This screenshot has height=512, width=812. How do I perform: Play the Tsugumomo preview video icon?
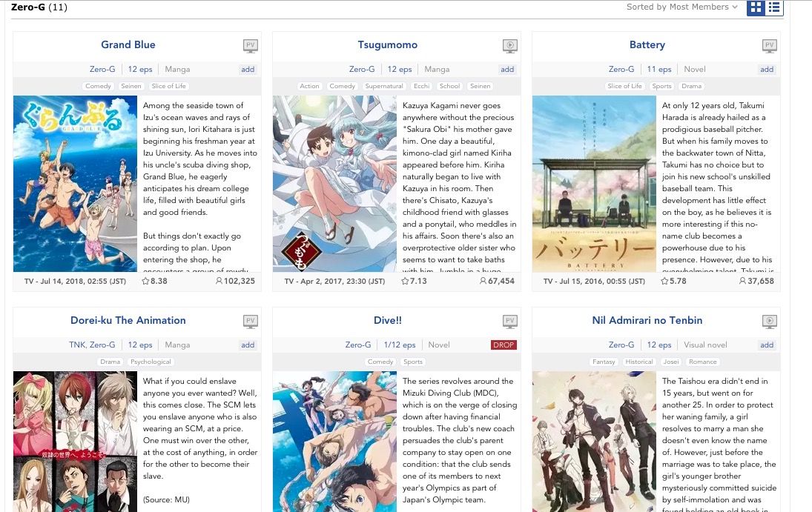tap(510, 45)
